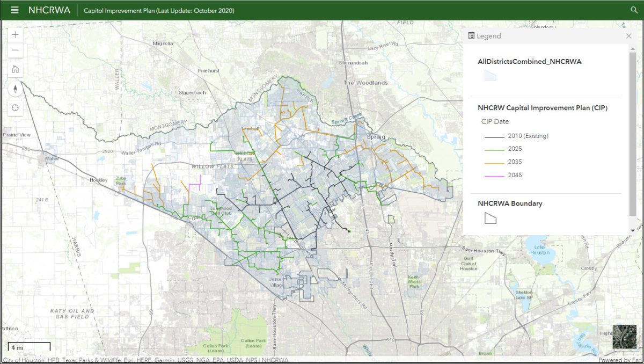
Task: Reset north with the compass icon
Action: (15, 89)
